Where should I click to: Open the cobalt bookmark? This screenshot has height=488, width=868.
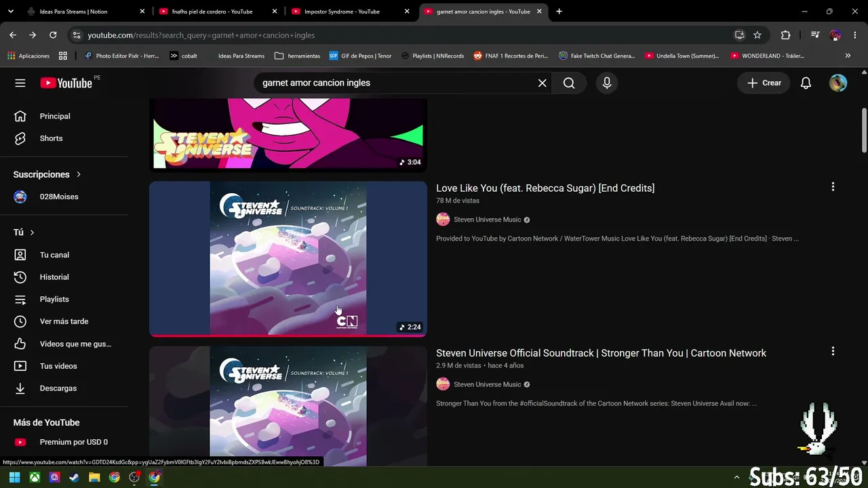(x=184, y=56)
